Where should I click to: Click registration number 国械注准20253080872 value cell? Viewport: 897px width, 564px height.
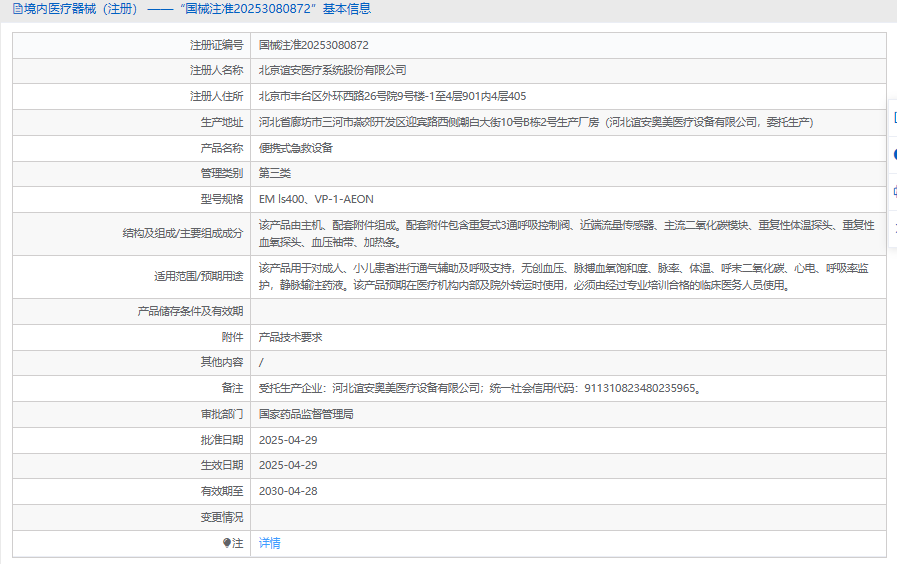click(314, 45)
